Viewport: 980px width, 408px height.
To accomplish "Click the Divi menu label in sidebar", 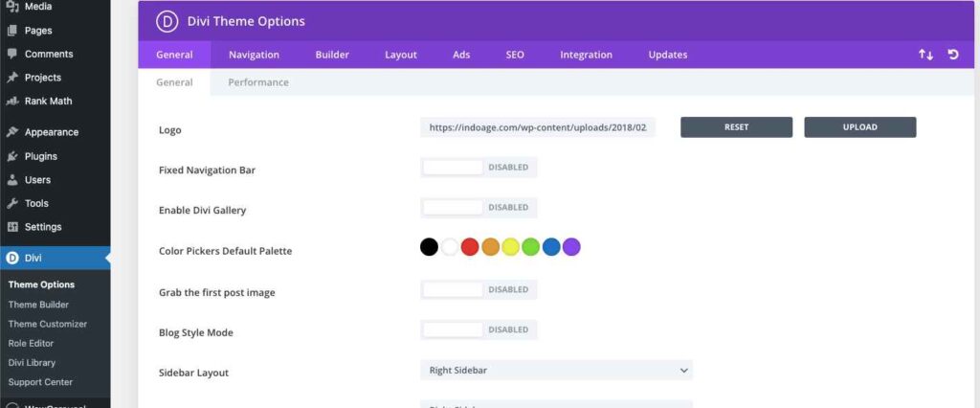I will click(x=33, y=258).
